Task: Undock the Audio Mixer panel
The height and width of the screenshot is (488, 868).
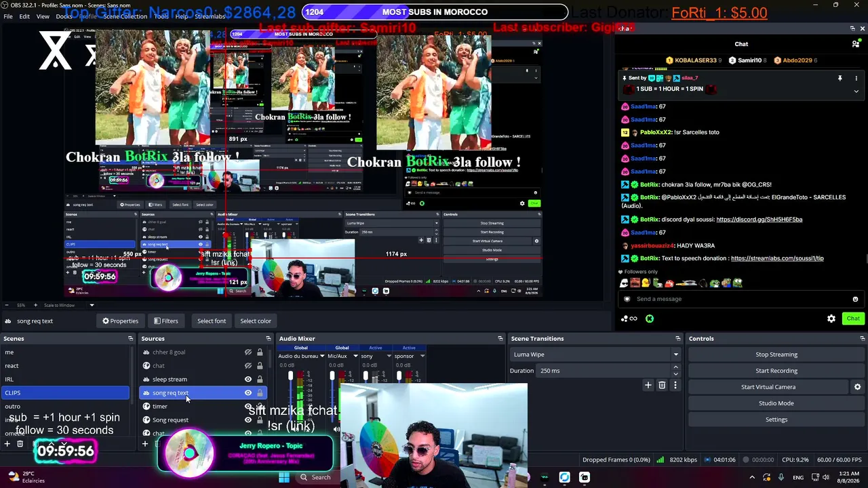Action: pyautogui.click(x=500, y=339)
